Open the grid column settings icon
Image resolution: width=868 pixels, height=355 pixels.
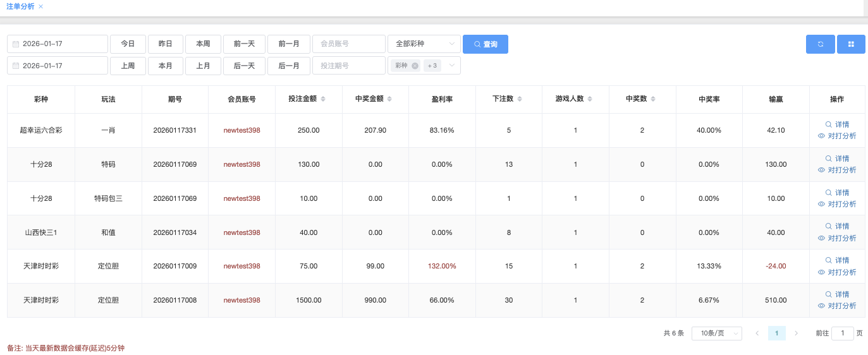pos(851,44)
